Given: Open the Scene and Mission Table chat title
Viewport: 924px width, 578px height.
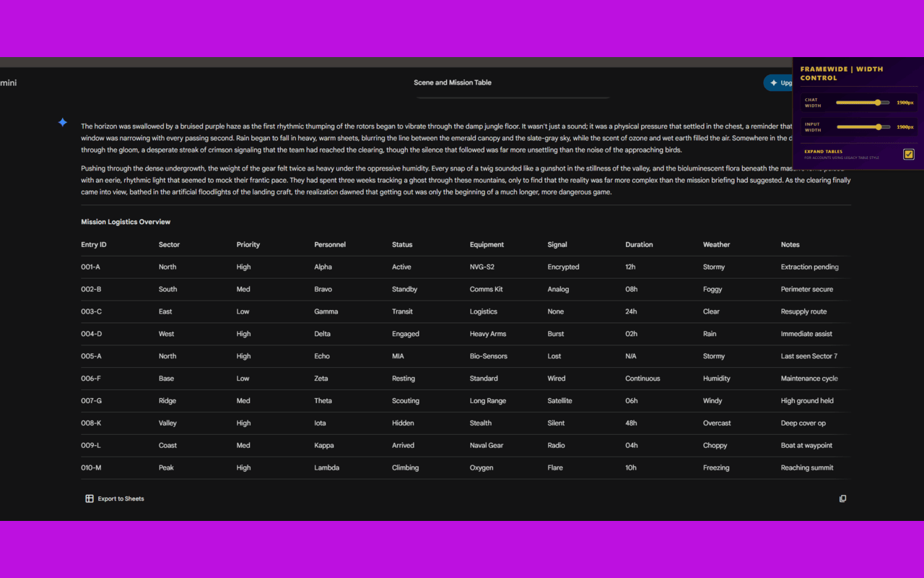Looking at the screenshot, I should (453, 82).
